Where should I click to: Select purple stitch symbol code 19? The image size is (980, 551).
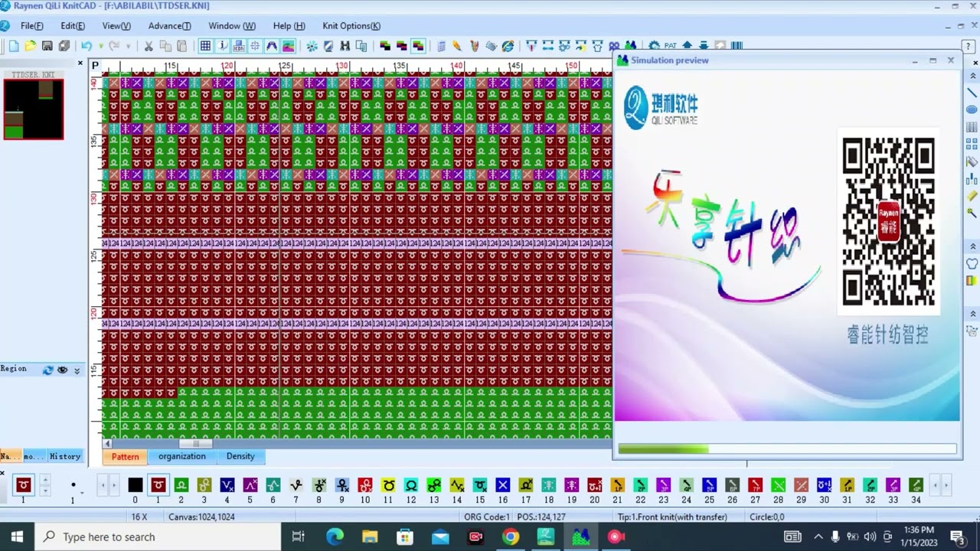[x=572, y=485]
